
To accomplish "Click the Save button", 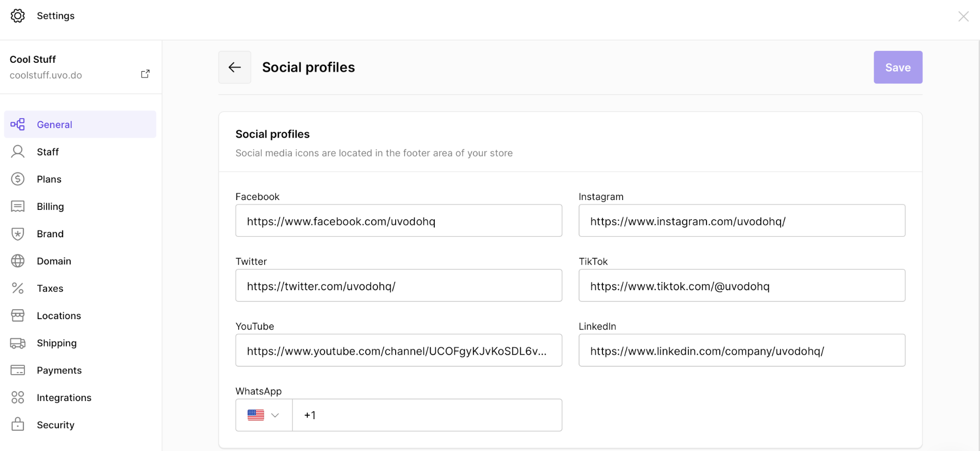I will pyautogui.click(x=897, y=67).
